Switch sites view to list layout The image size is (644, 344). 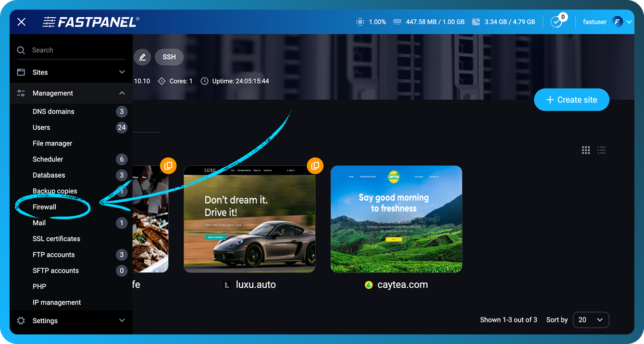point(601,150)
